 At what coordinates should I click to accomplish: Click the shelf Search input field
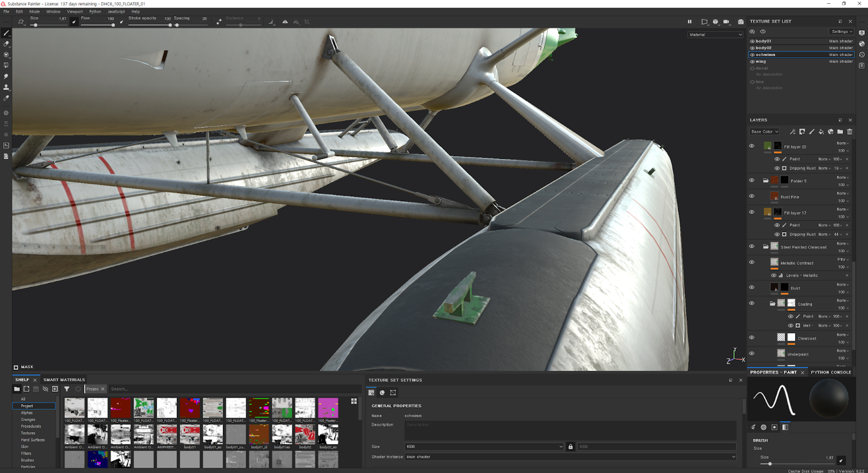(x=163, y=389)
